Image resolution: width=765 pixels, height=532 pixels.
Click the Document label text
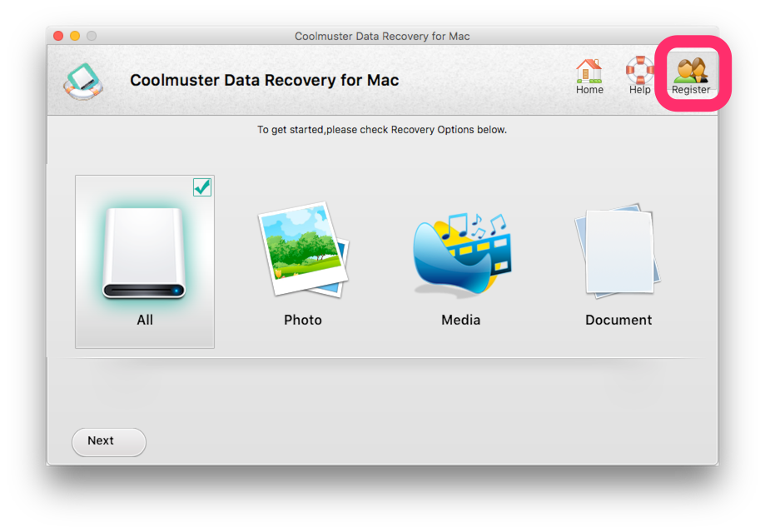click(618, 320)
